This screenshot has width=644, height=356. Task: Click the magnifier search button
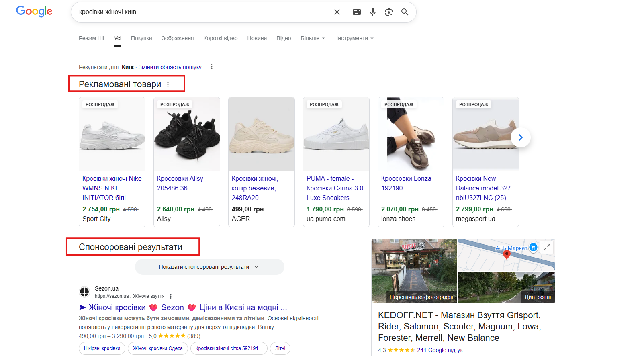pyautogui.click(x=405, y=12)
